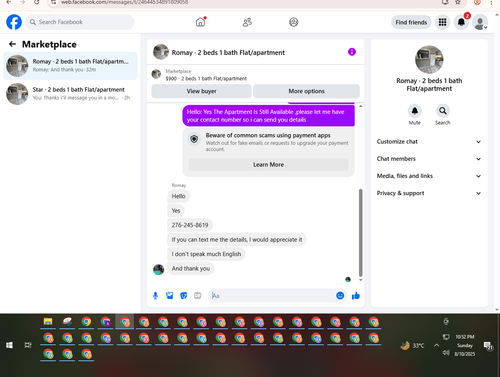Viewport: 500px width, 377px height.
Task: Open conversation information purple icon
Action: point(352,52)
